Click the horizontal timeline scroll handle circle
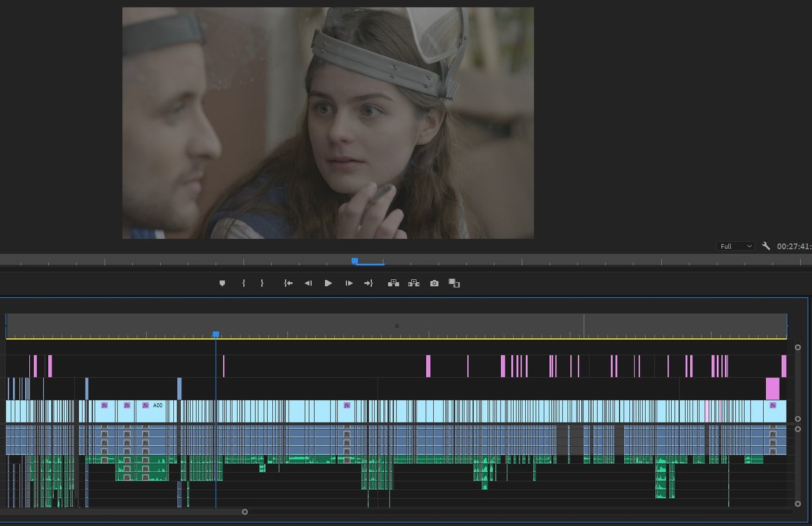 [x=244, y=511]
